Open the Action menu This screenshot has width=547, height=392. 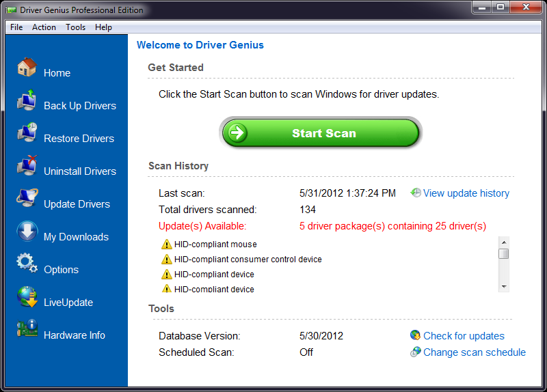point(44,27)
